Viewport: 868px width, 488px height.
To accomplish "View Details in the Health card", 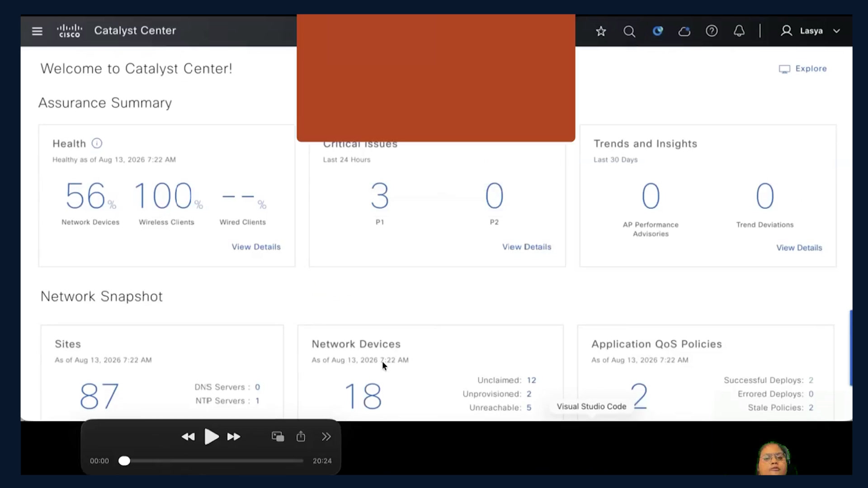I will click(256, 247).
